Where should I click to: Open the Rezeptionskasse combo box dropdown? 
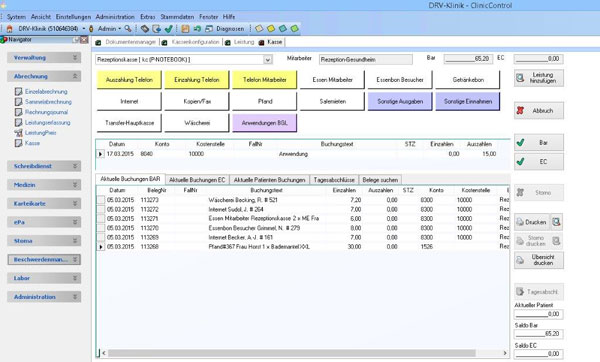268,60
